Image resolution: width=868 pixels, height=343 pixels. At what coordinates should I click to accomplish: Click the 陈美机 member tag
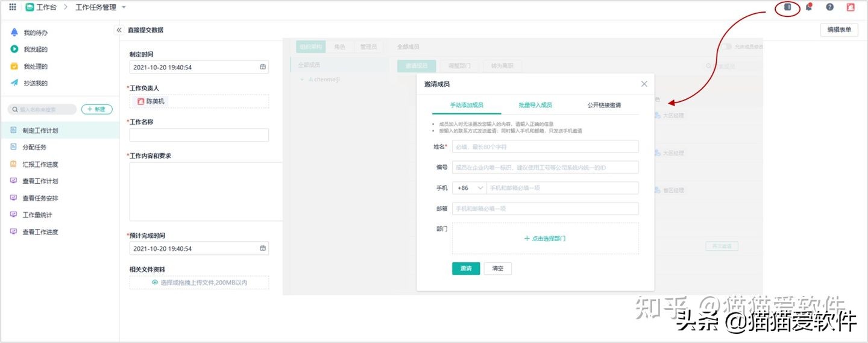(x=151, y=101)
